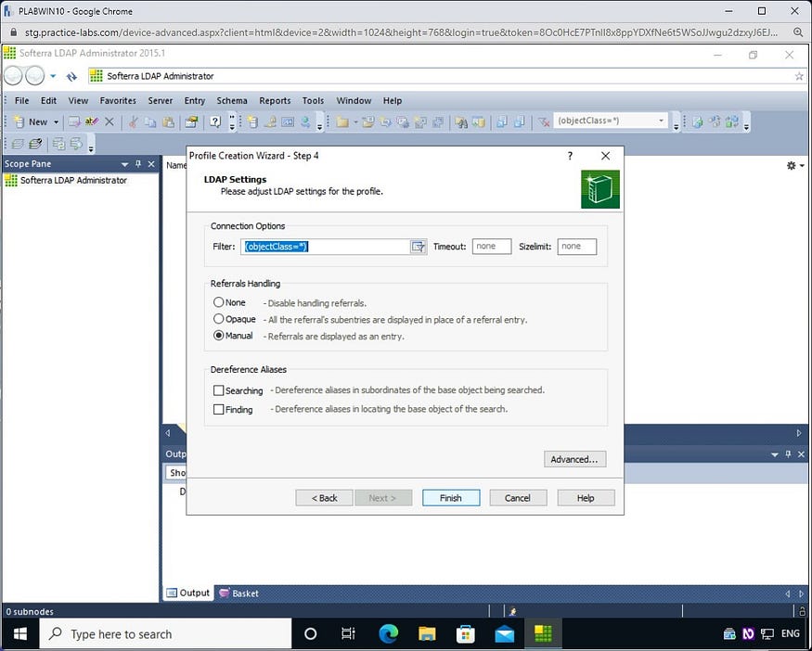The image size is (812, 651).
Task: Click the Copy toolbar icon
Action: pos(150,121)
